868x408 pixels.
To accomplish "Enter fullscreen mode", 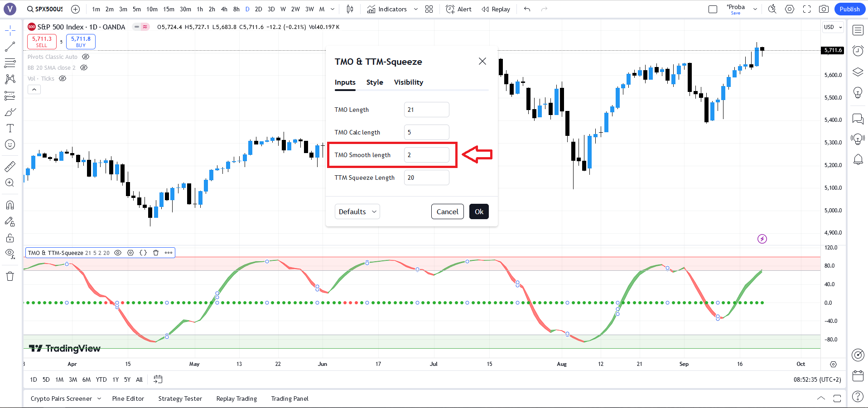I will click(807, 9).
